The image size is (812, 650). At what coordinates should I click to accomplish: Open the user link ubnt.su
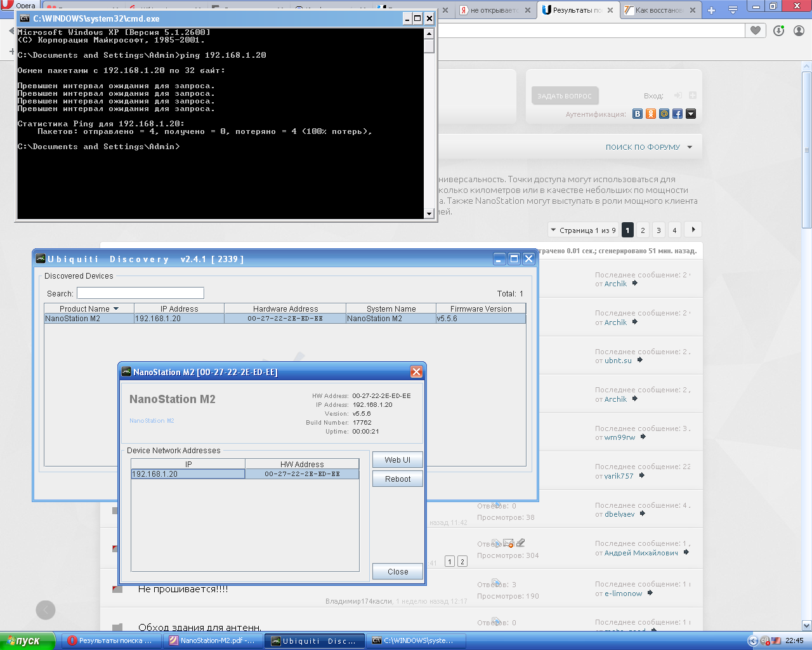click(x=618, y=361)
